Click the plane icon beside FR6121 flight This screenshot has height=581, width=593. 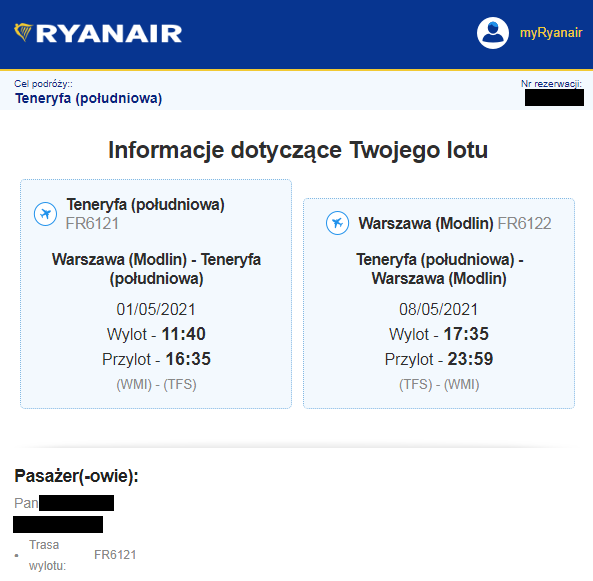click(x=45, y=214)
